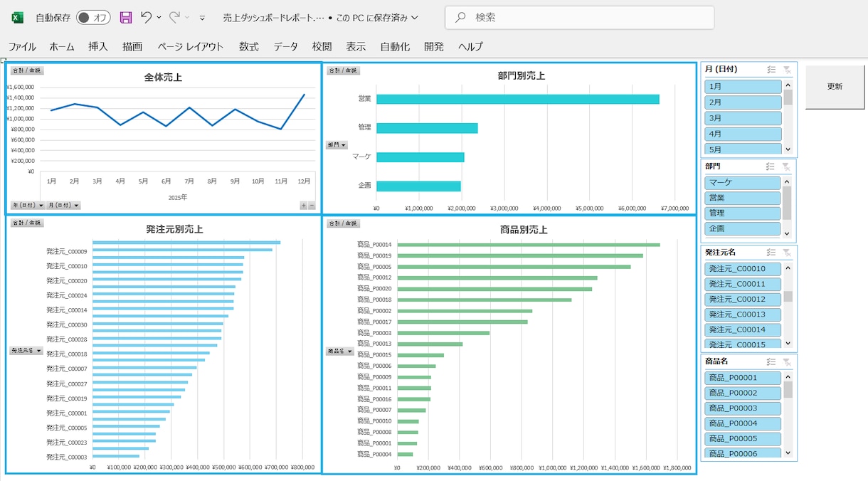This screenshot has width=868, height=481.
Task: Clear the filter on the 発注元名 slicer
Action: 787,253
